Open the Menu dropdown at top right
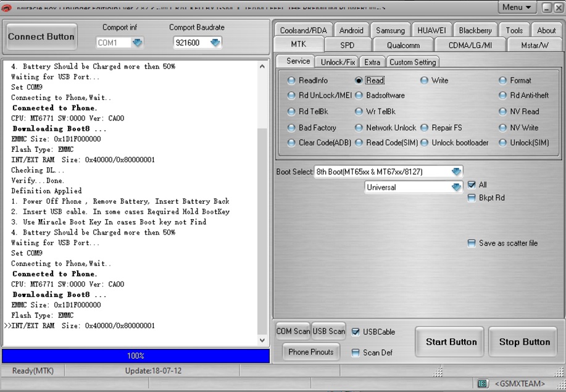The width and height of the screenshot is (566, 392). coord(517,7)
